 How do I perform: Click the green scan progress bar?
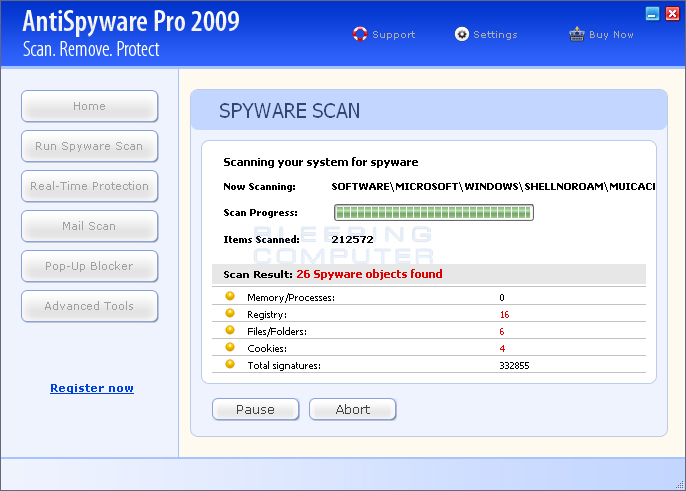pos(434,213)
